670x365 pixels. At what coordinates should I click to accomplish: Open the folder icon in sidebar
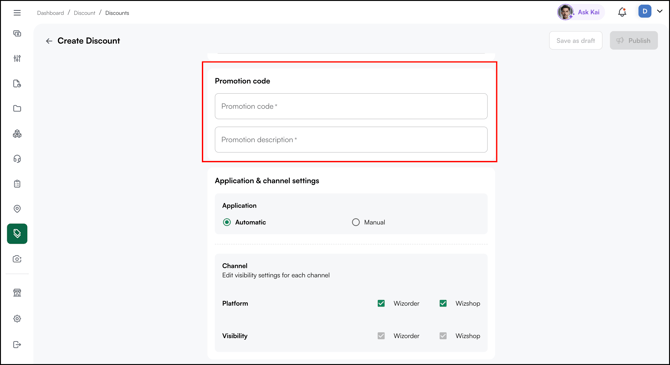pyautogui.click(x=17, y=109)
